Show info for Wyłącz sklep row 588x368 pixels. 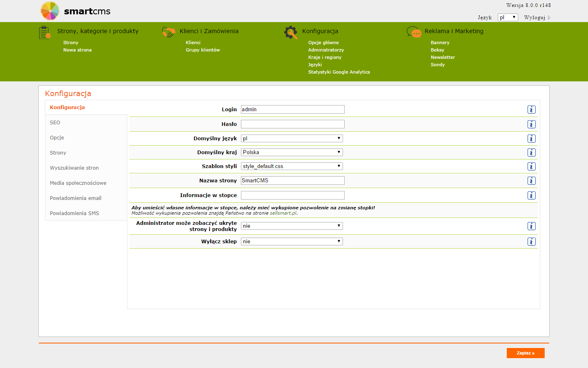point(531,242)
